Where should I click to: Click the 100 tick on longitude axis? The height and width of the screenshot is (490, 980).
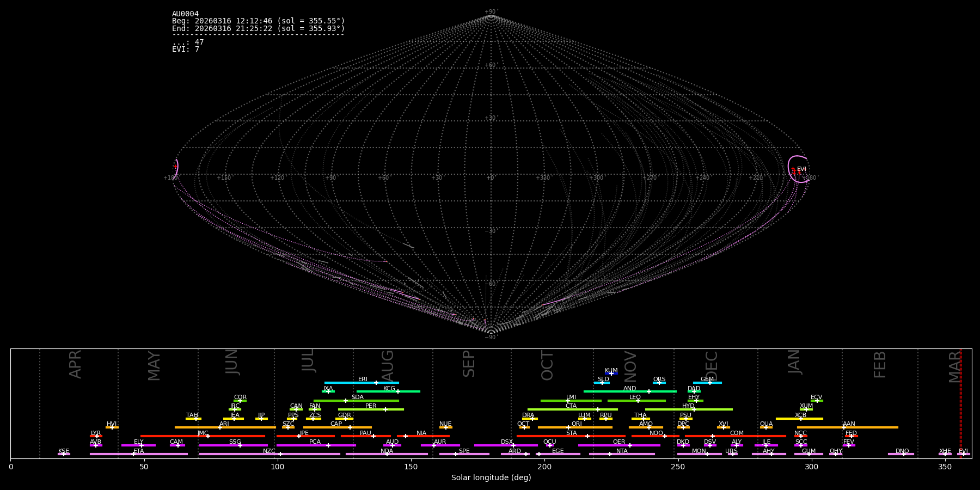coord(278,467)
